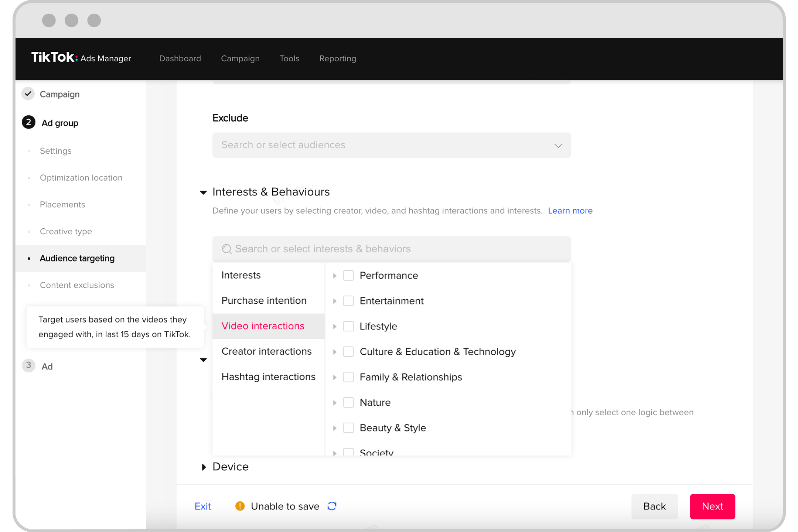Check the Lifestyle checkbox

point(348,326)
